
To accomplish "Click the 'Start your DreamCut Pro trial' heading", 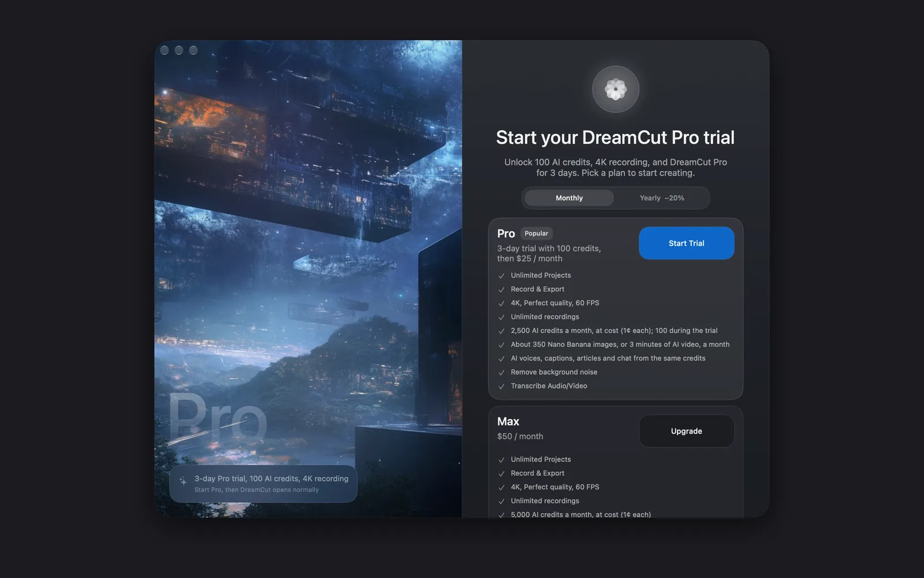I will pos(615,138).
